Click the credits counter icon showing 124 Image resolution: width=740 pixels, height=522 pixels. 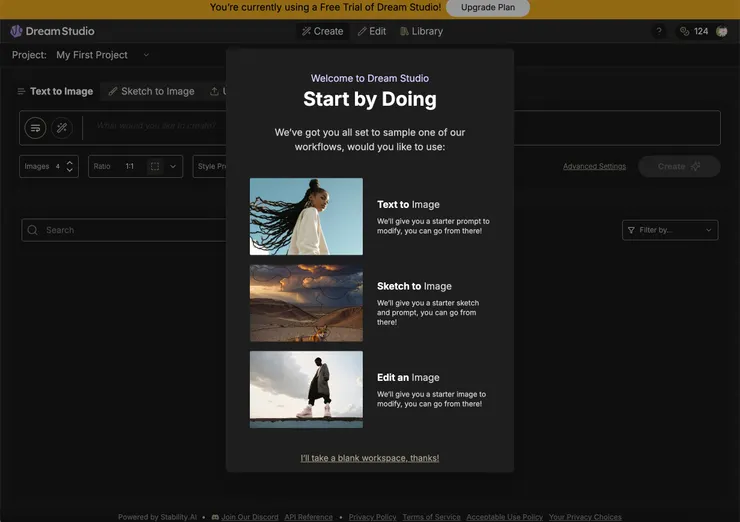(x=685, y=31)
